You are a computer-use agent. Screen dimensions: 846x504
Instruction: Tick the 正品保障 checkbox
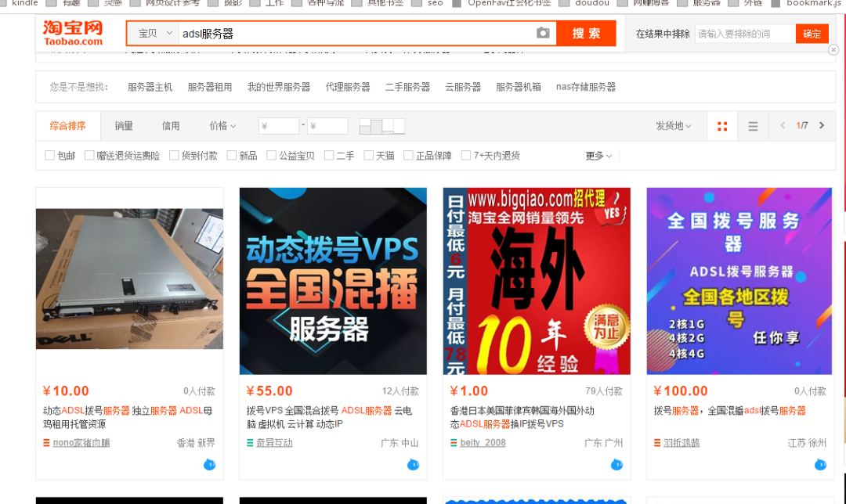[x=408, y=155]
